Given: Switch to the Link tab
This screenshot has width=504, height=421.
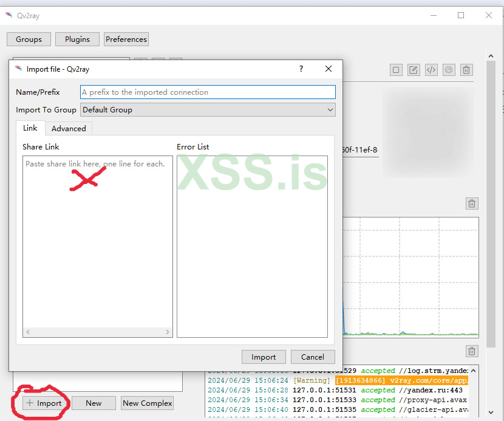Looking at the screenshot, I should (x=30, y=128).
